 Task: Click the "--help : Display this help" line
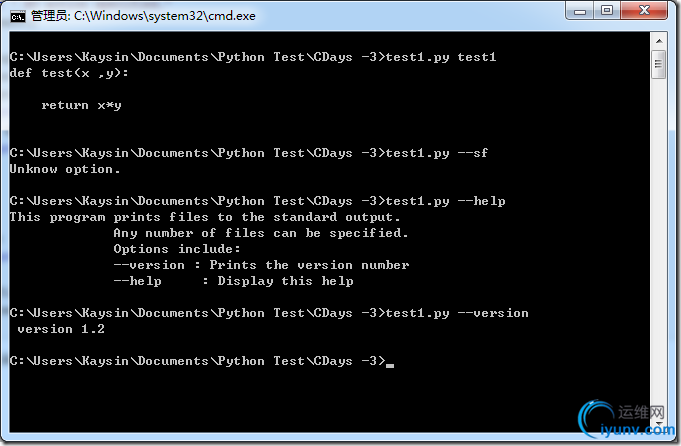point(233,281)
